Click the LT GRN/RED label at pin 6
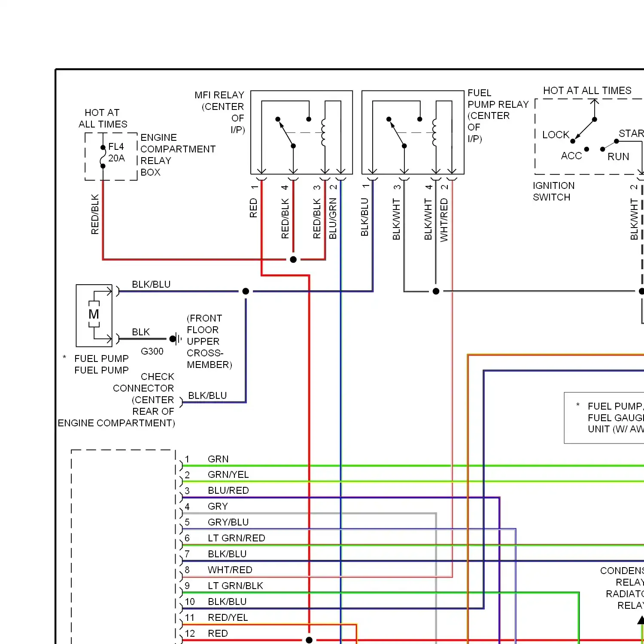Image resolution: width=644 pixels, height=644 pixels. (236, 538)
